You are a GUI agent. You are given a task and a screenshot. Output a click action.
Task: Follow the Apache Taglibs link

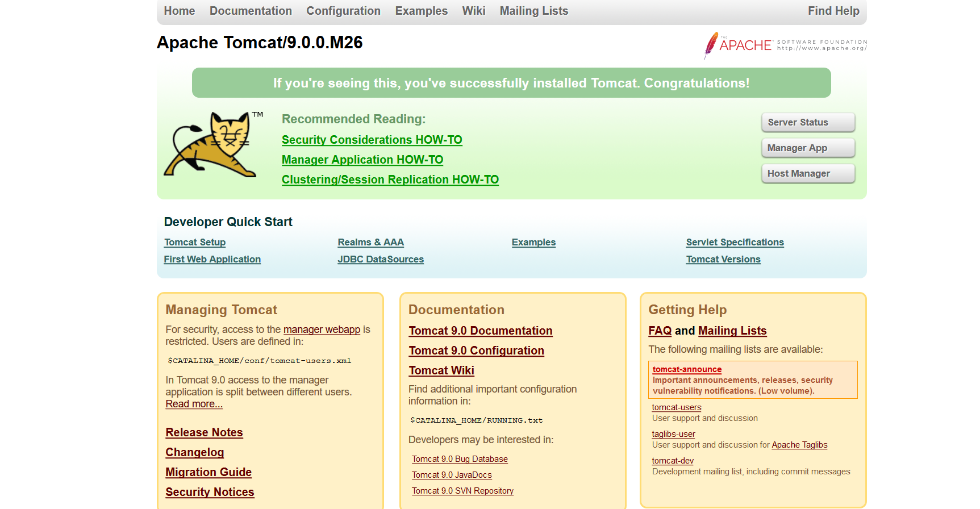799,445
